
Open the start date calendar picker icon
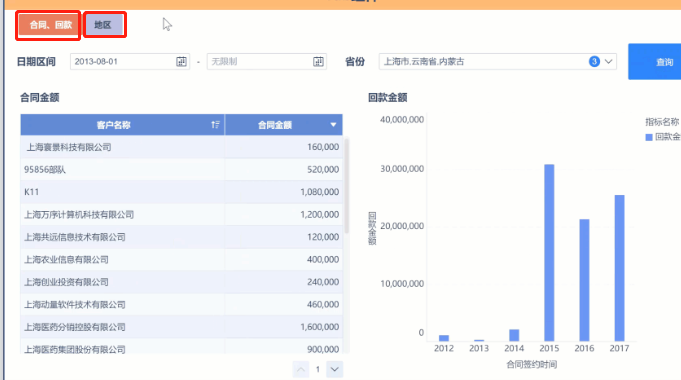(181, 62)
